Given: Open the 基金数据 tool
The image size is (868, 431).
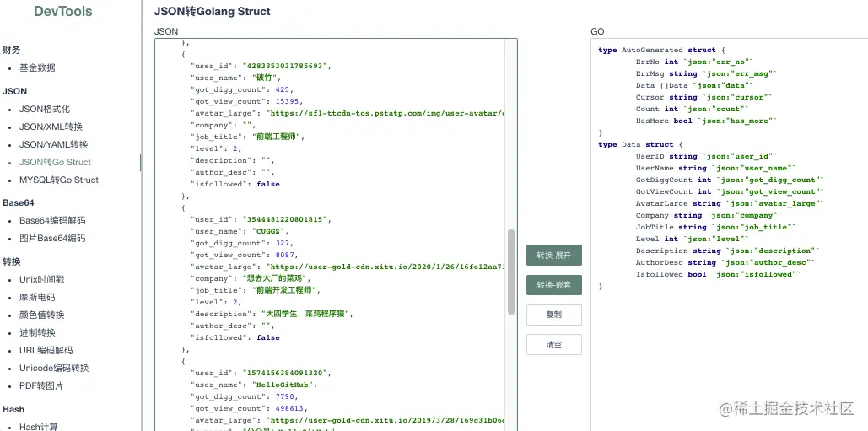Looking at the screenshot, I should click(x=37, y=68).
